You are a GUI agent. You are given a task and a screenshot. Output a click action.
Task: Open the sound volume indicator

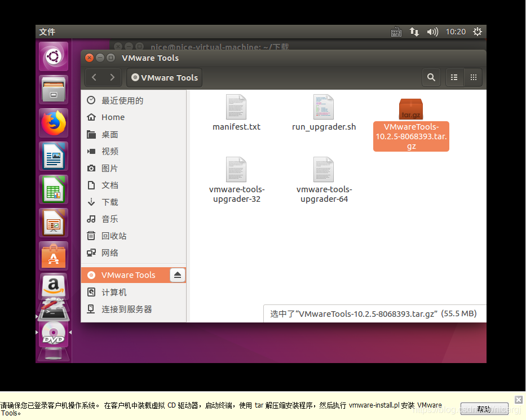point(432,32)
